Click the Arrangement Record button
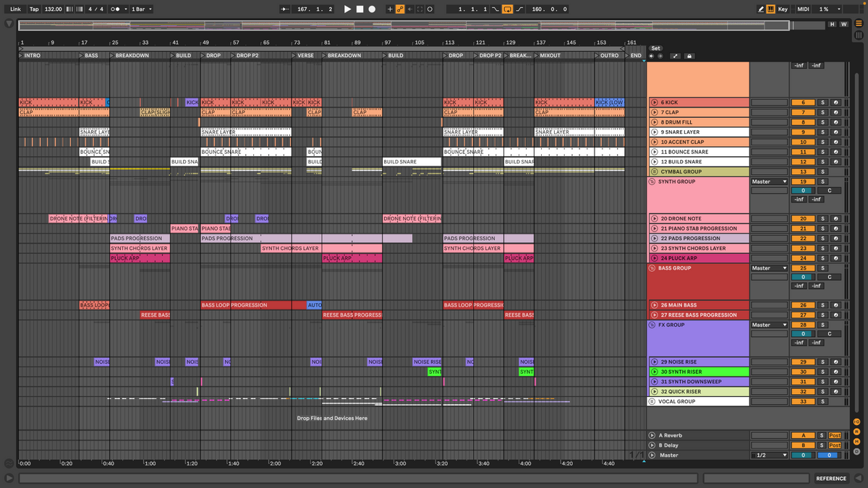868x488 pixels. pos(372,9)
